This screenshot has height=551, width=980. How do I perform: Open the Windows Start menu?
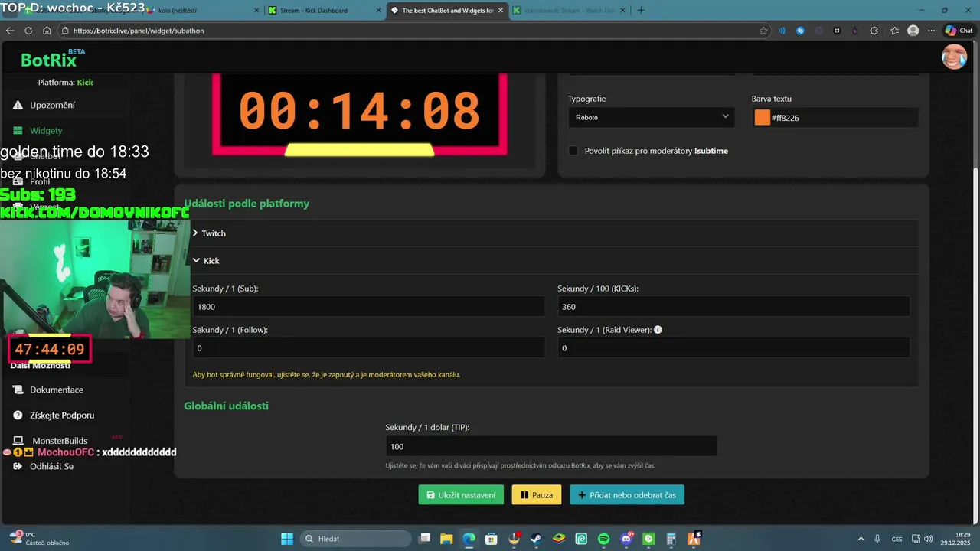point(287,538)
